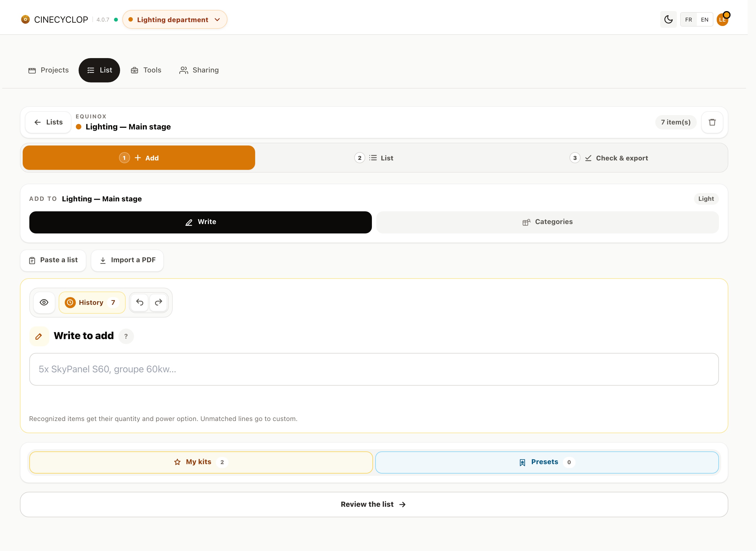Open My kits

pos(201,462)
